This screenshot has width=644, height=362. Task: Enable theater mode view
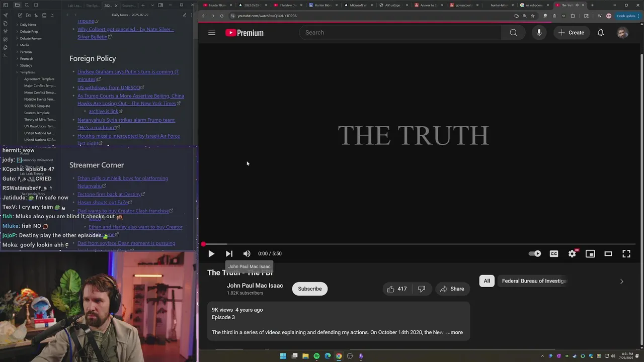(608, 254)
